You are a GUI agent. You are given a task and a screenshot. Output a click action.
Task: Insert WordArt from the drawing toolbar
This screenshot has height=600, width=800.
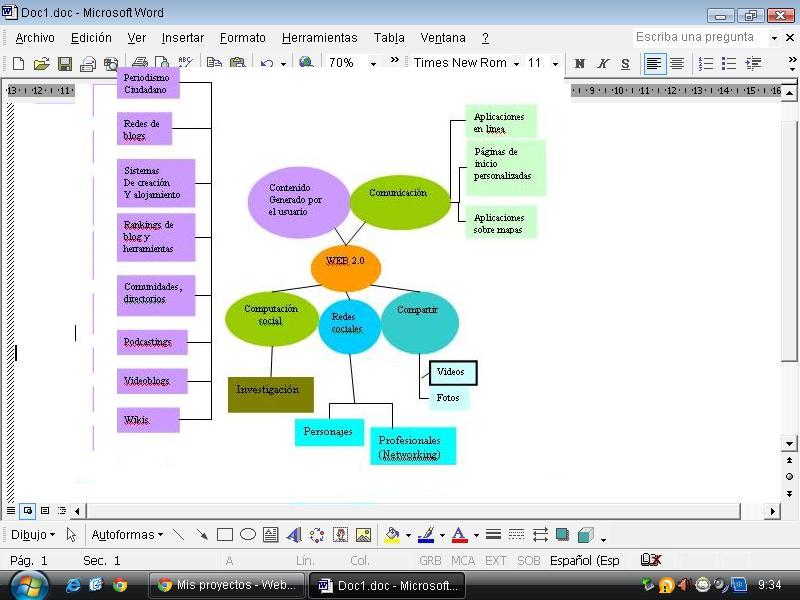point(294,535)
